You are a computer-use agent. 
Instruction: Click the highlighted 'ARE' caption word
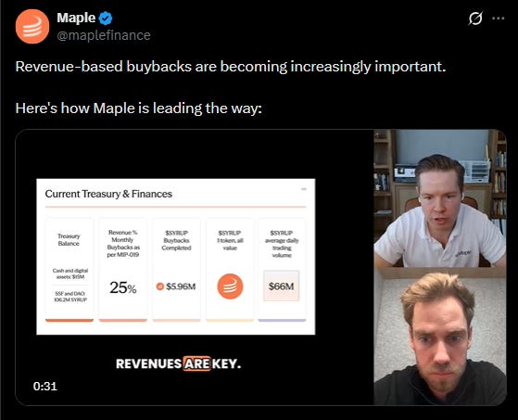coord(196,363)
